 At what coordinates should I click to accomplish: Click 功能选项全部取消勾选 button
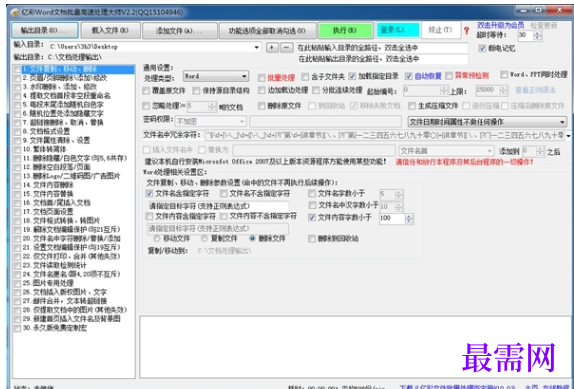[x=268, y=30]
